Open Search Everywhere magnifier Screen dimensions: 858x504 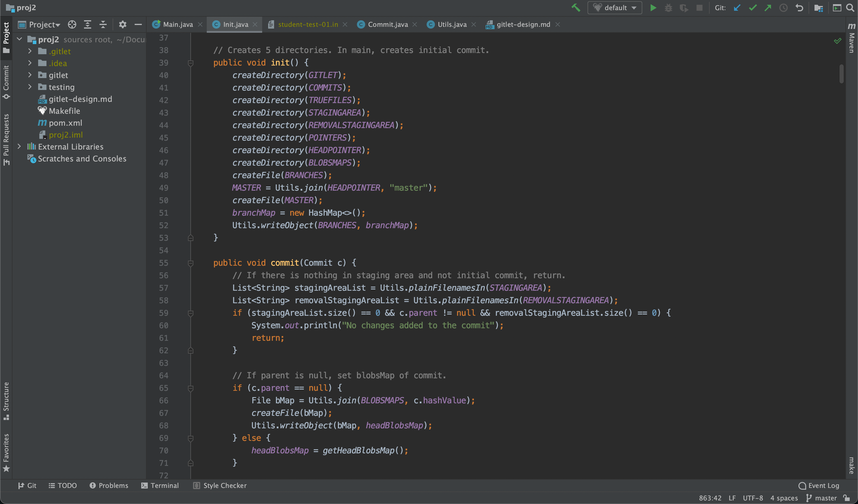[850, 7]
